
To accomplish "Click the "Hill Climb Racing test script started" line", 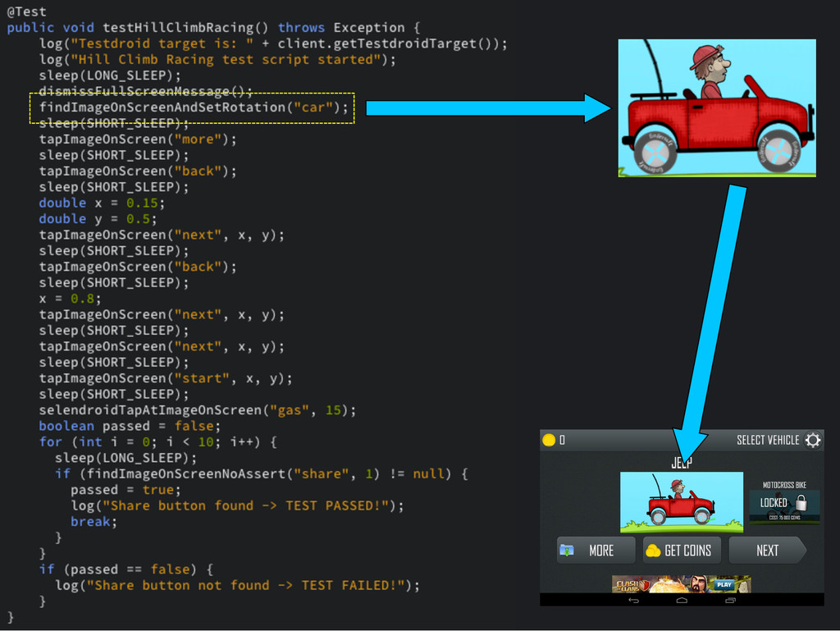I will click(x=217, y=60).
